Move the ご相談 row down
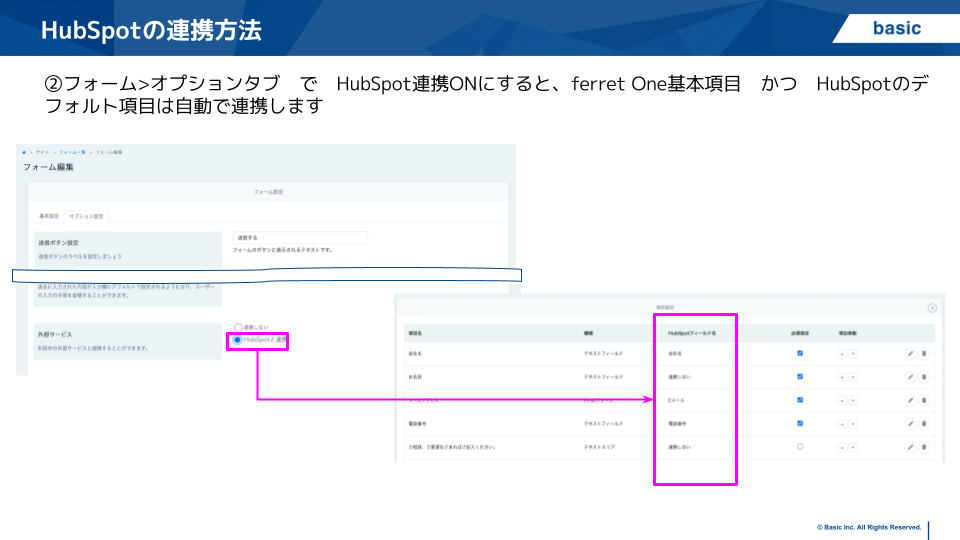Viewport: 960px width, 540px height. 853,448
